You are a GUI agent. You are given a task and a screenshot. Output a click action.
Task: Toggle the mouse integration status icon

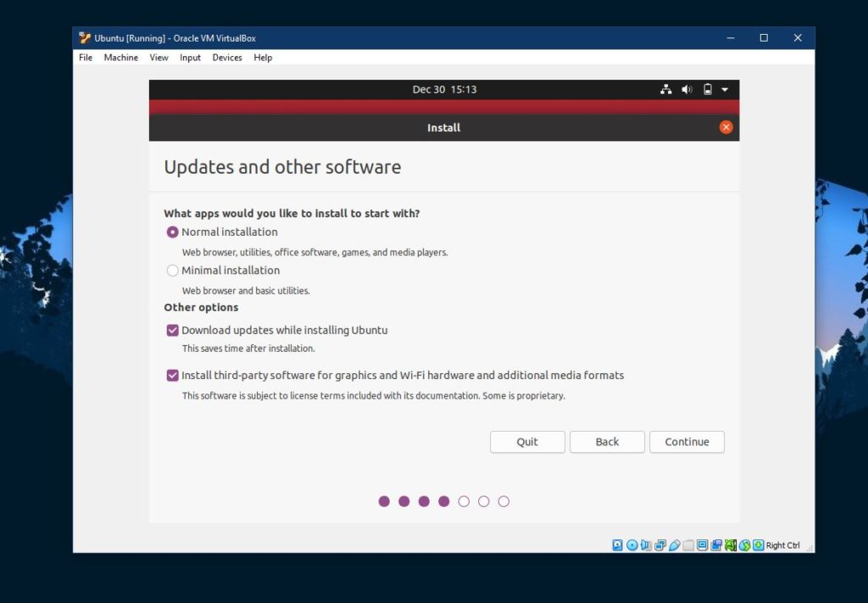click(x=744, y=545)
